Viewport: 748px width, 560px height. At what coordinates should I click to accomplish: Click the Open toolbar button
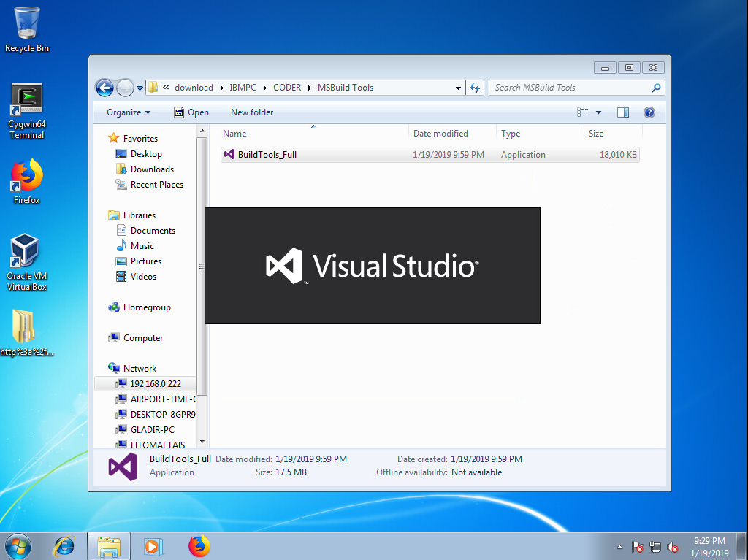click(x=191, y=112)
